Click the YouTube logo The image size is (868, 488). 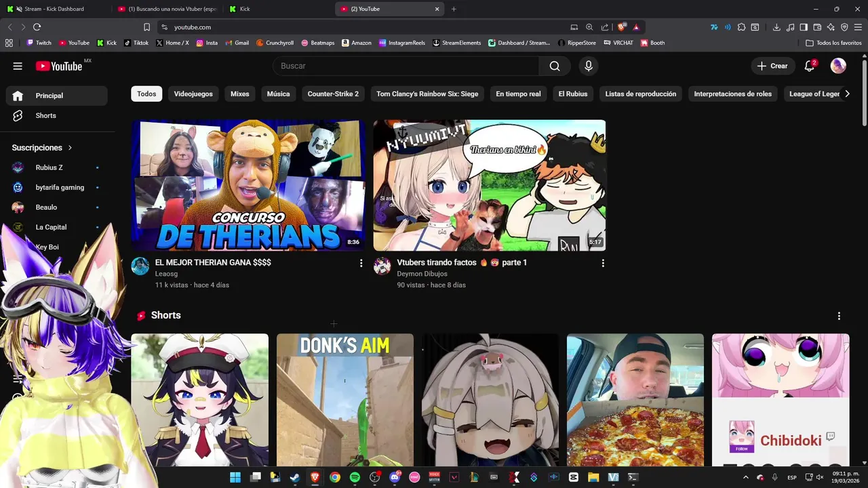point(59,66)
